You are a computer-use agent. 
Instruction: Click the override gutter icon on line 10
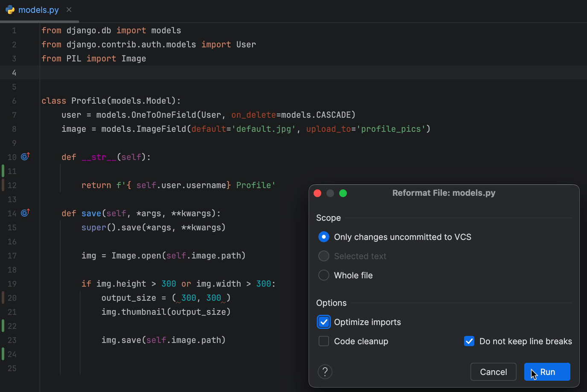(25, 157)
